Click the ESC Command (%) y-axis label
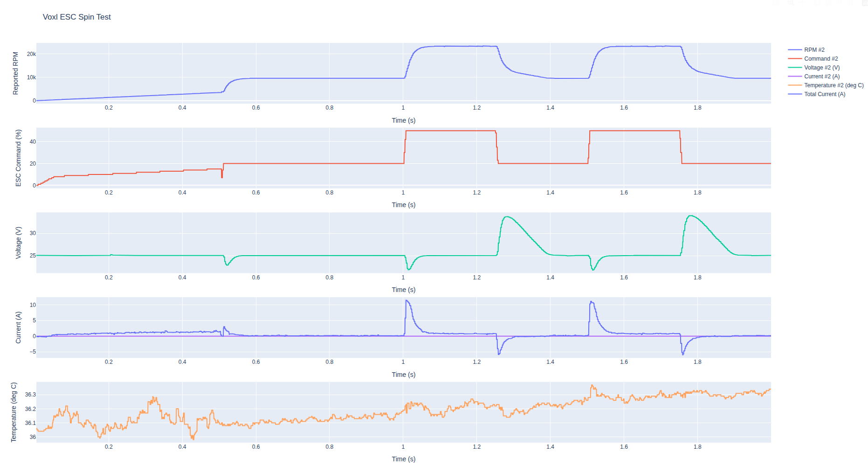The image size is (868, 466). [x=19, y=158]
